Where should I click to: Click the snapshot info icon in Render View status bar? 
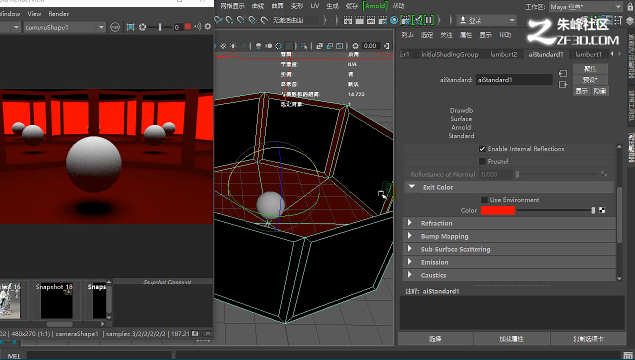coord(195,334)
